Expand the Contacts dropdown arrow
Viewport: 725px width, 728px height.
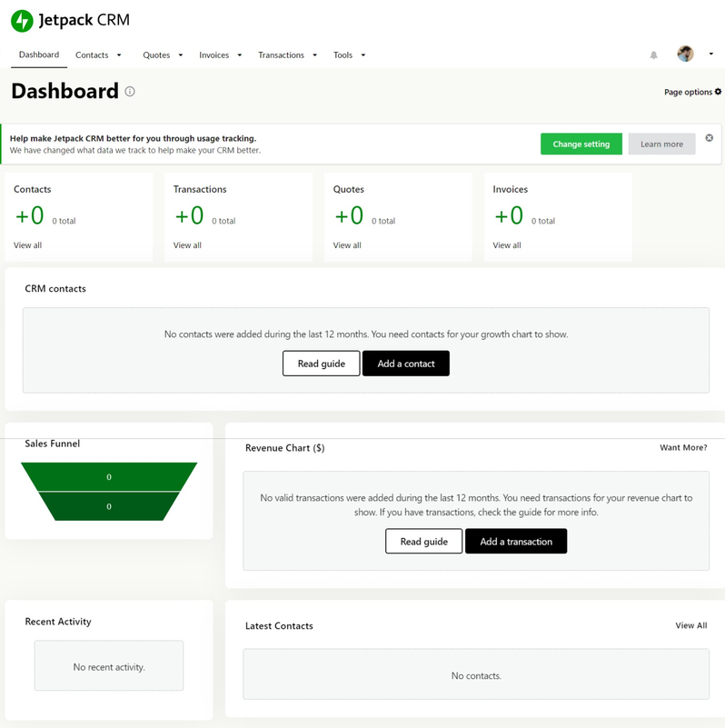119,55
